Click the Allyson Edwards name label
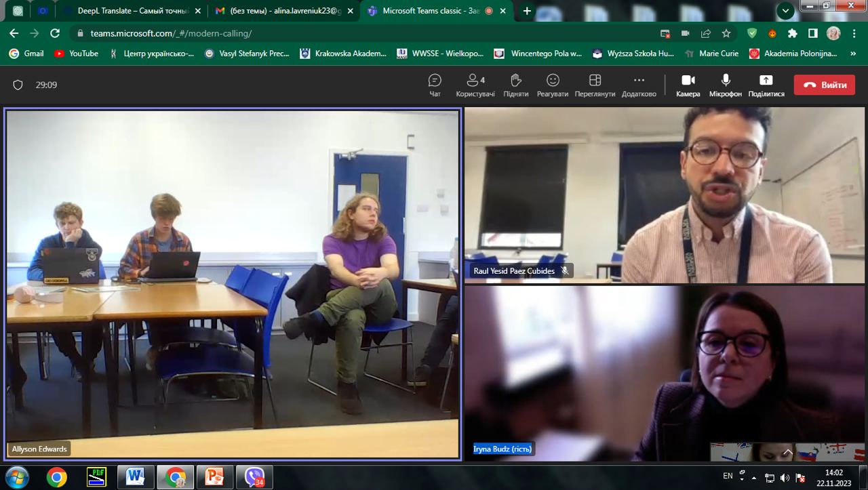The image size is (868, 490). click(x=39, y=449)
